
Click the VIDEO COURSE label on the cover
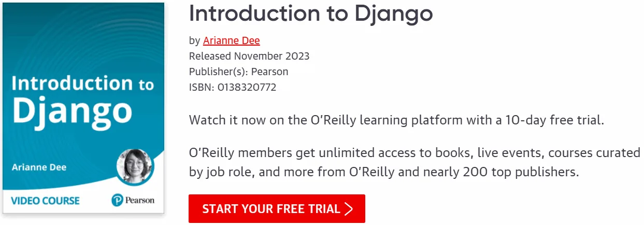pyautogui.click(x=45, y=200)
